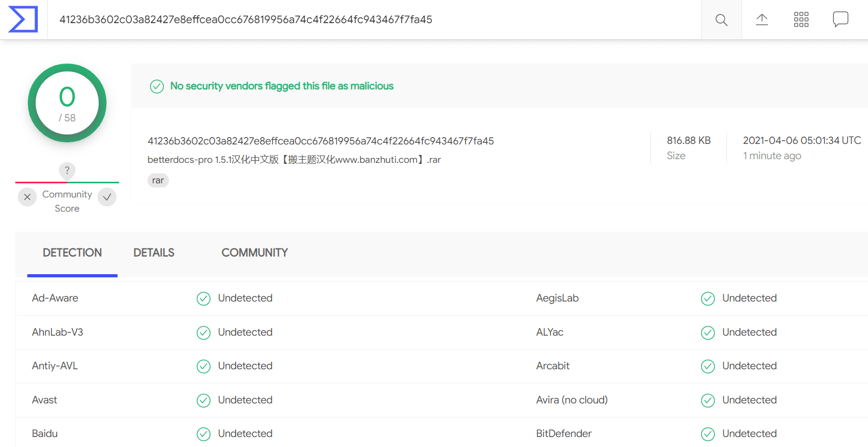Click the Ad-Aware undetected checkmark icon
Viewport: 868px width, 447px height.
(204, 298)
